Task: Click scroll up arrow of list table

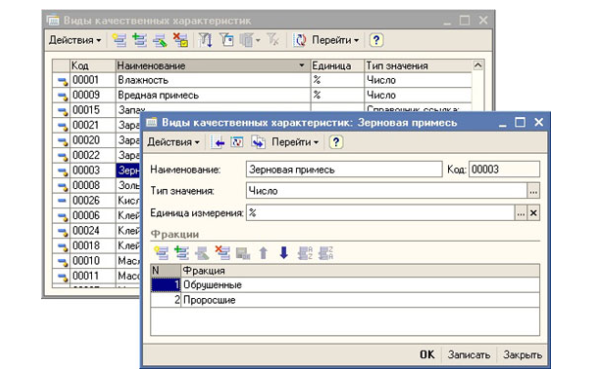Action: [478, 65]
